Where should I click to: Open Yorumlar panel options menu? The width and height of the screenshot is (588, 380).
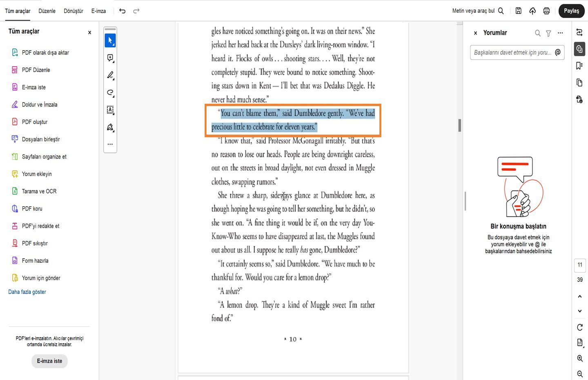(560, 33)
